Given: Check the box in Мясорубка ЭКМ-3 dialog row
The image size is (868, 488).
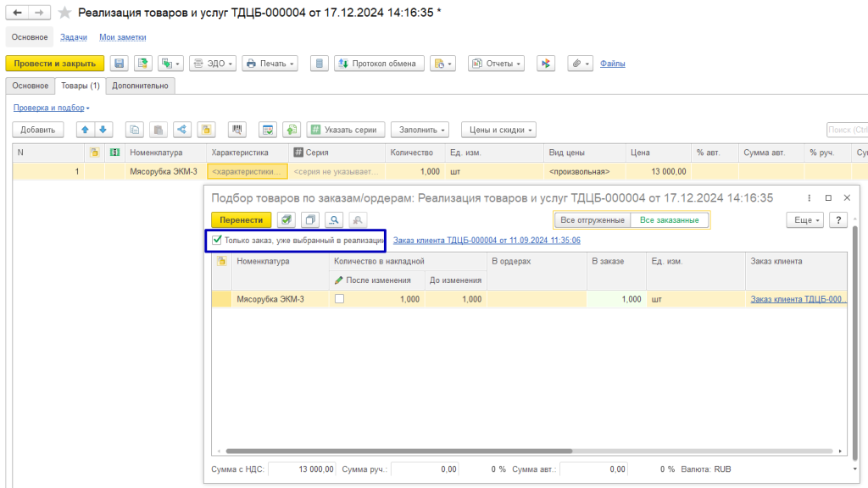Looking at the screenshot, I should [x=340, y=299].
